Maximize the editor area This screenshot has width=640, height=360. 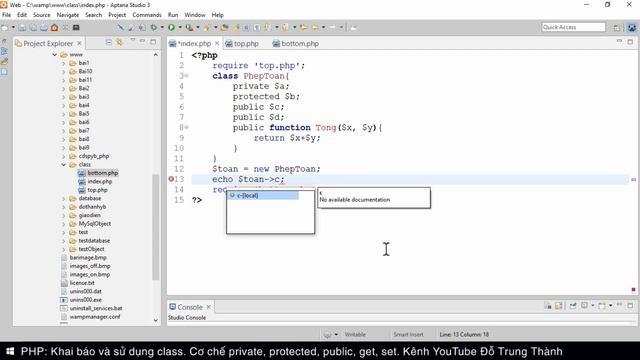[x=630, y=42]
